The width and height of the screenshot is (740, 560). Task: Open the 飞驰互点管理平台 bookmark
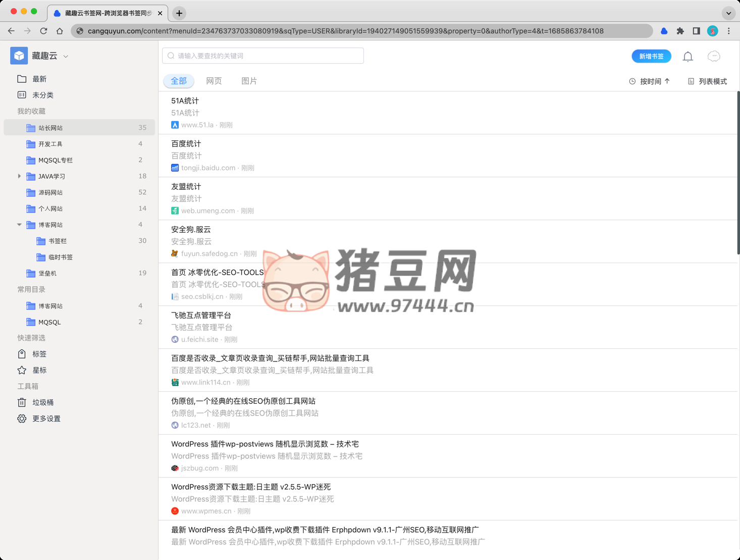201,316
